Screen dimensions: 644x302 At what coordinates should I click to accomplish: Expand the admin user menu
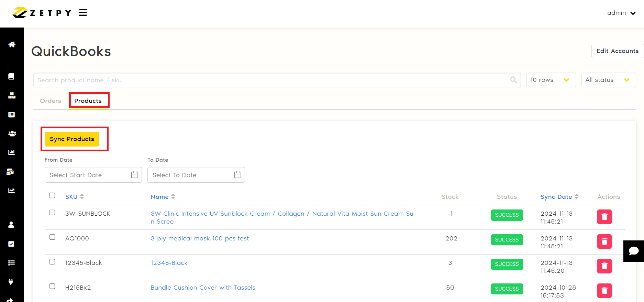point(621,13)
